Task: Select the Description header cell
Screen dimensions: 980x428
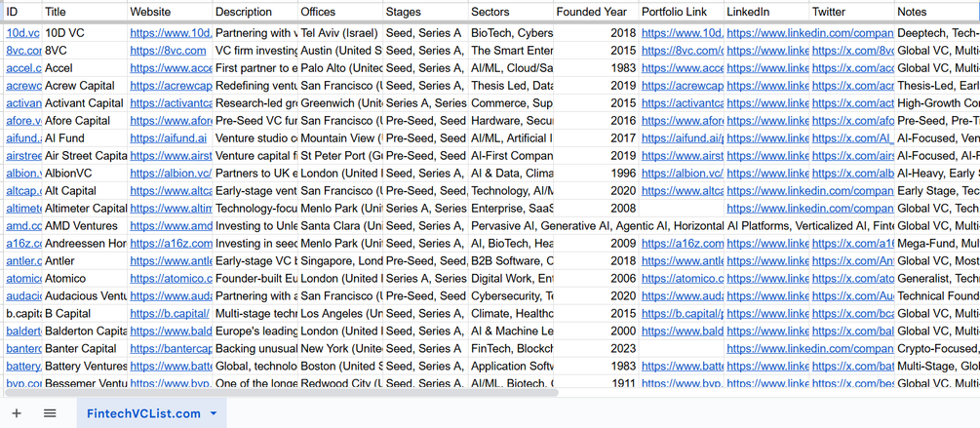Action: coord(255,12)
